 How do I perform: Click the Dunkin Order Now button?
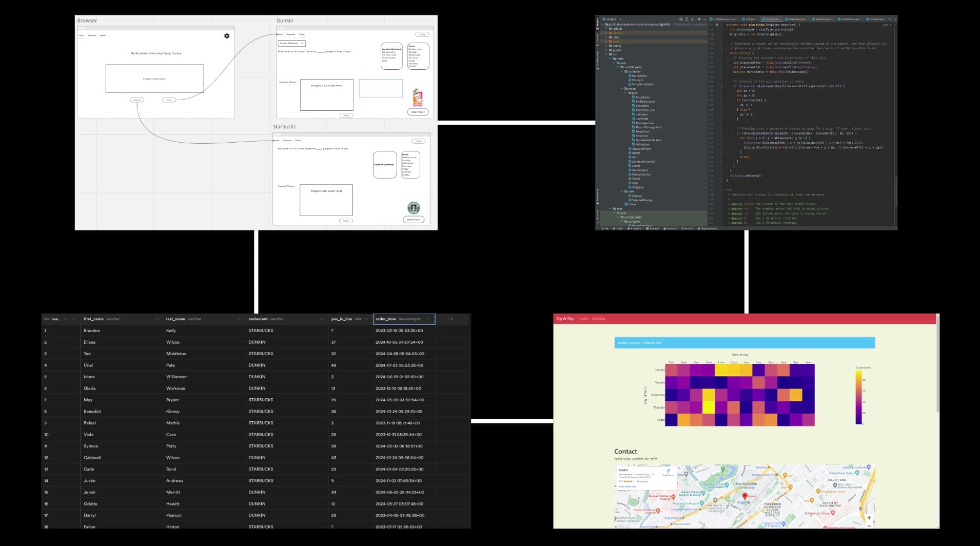[418, 112]
